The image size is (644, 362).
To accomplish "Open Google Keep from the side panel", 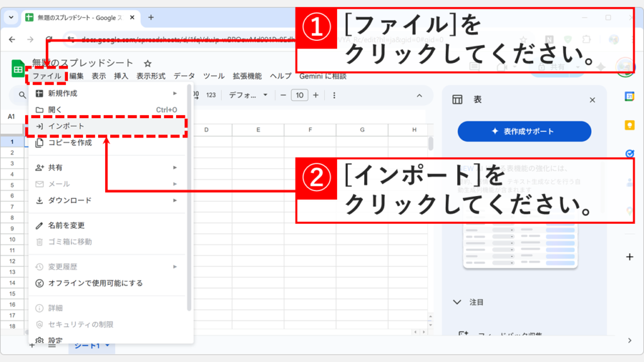I will pos(630,124).
